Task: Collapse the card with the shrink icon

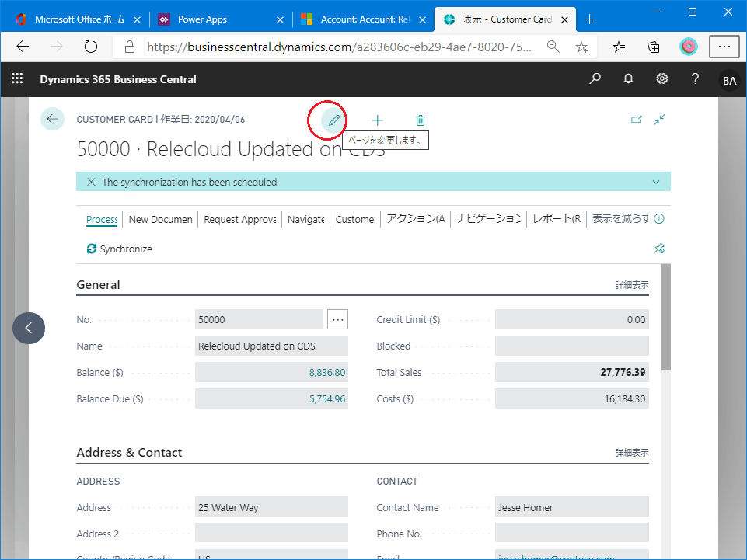Action: 659,120
